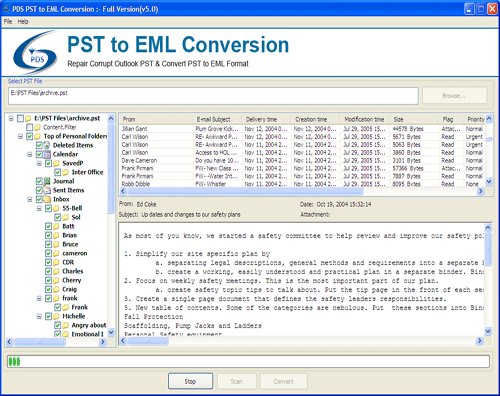Select the Jillian Gant email row
The height and width of the screenshot is (396, 500).
302,129
